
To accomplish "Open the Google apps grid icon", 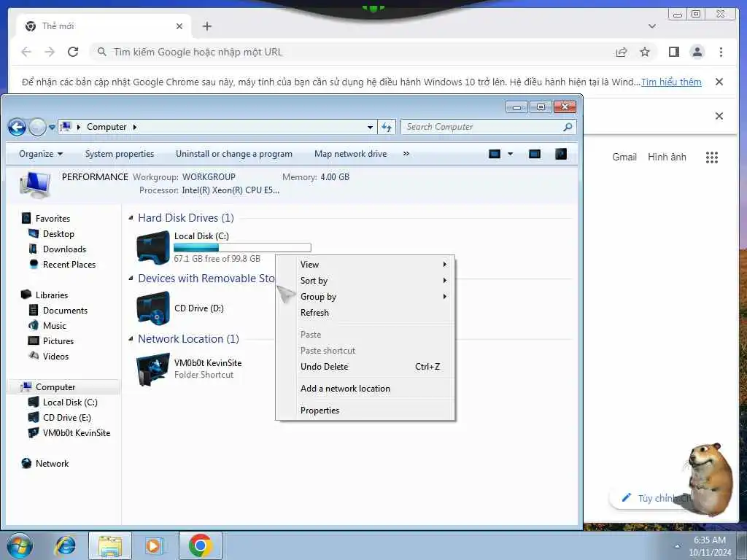I will (x=712, y=157).
